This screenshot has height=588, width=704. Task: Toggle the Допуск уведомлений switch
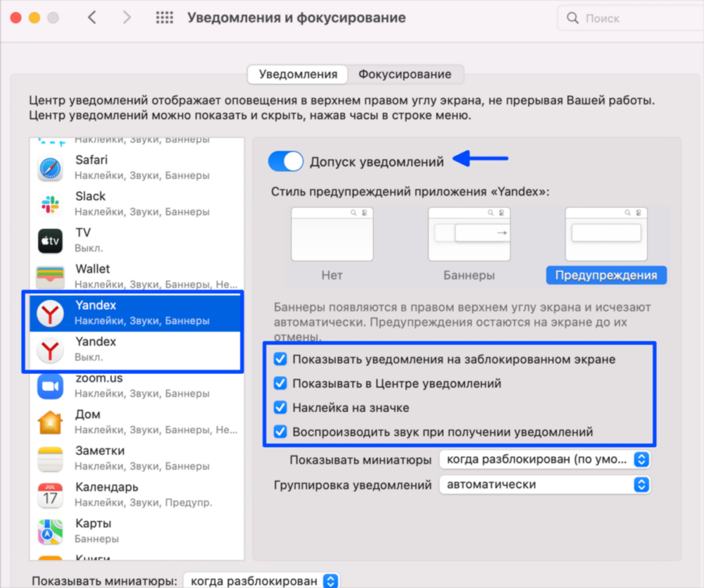click(x=286, y=161)
